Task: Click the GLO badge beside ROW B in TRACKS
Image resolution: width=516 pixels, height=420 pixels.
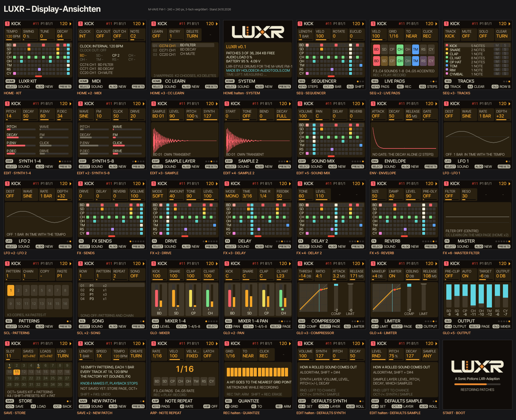Action: 495,87
